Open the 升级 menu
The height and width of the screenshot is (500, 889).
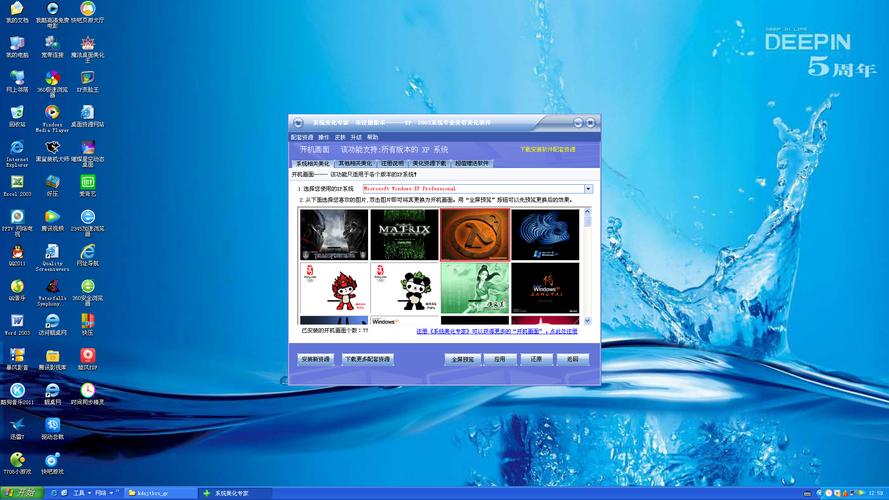click(x=356, y=137)
